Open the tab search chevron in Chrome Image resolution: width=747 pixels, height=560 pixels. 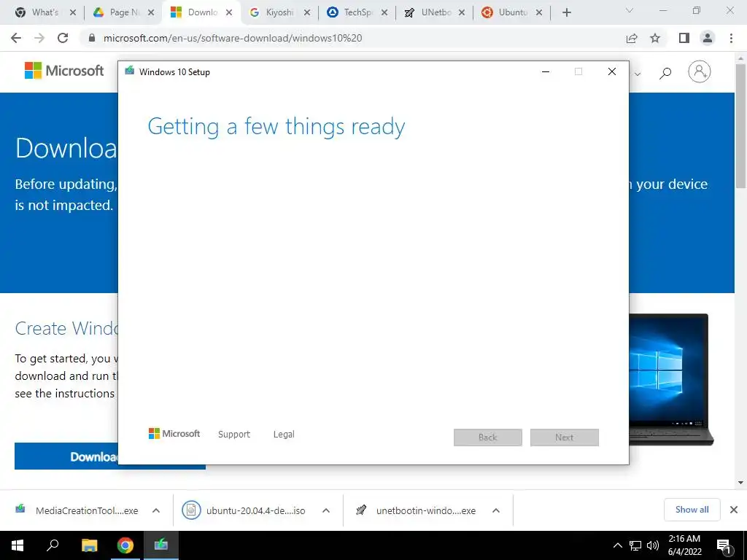tap(629, 10)
